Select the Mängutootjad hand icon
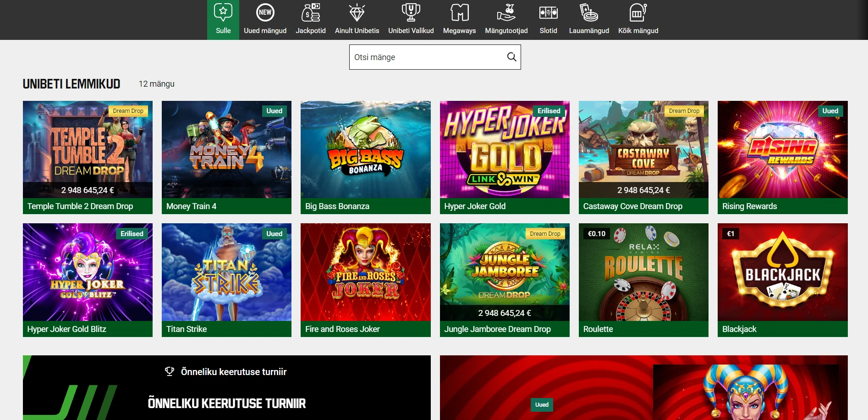 tap(506, 12)
